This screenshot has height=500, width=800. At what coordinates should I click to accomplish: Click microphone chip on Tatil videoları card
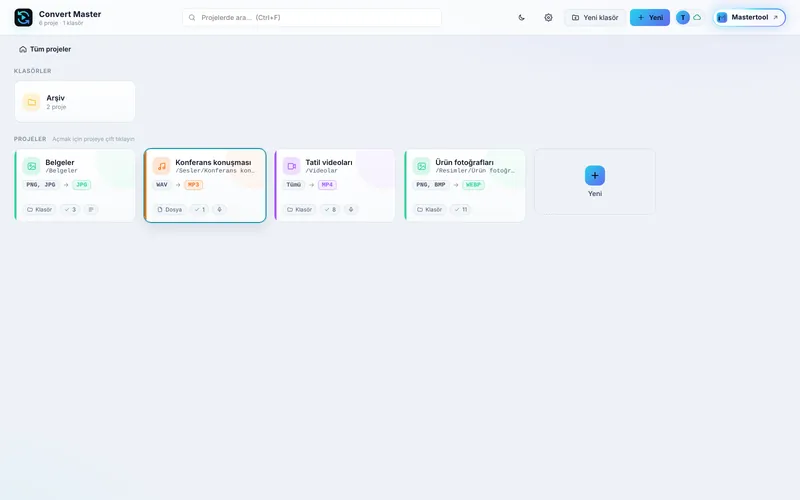pyautogui.click(x=351, y=209)
